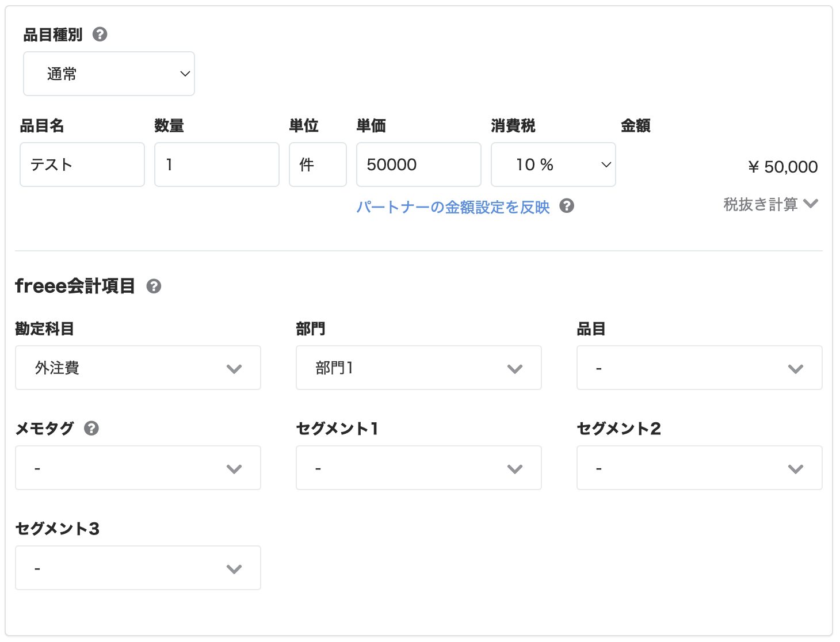Open the 品目種別 dropdown showing 通常

(109, 74)
